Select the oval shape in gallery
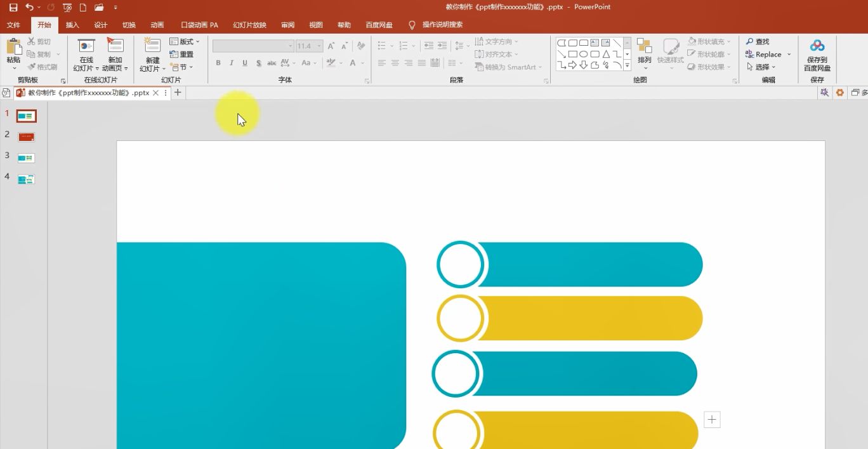The height and width of the screenshot is (449, 868). 583,54
